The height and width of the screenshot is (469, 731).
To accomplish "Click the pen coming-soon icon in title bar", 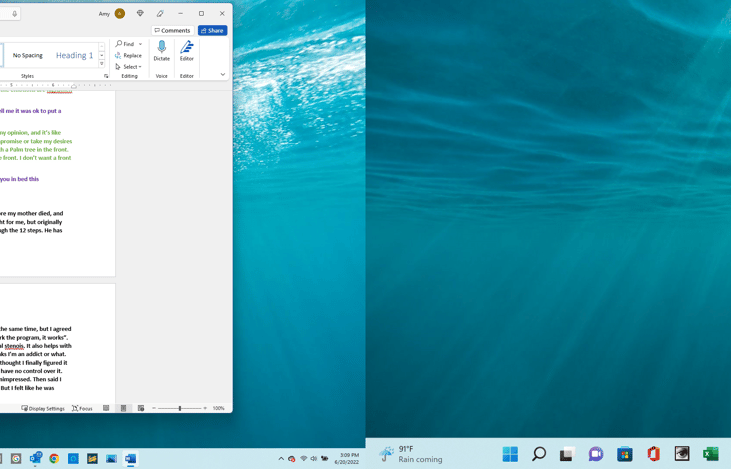I will click(160, 14).
